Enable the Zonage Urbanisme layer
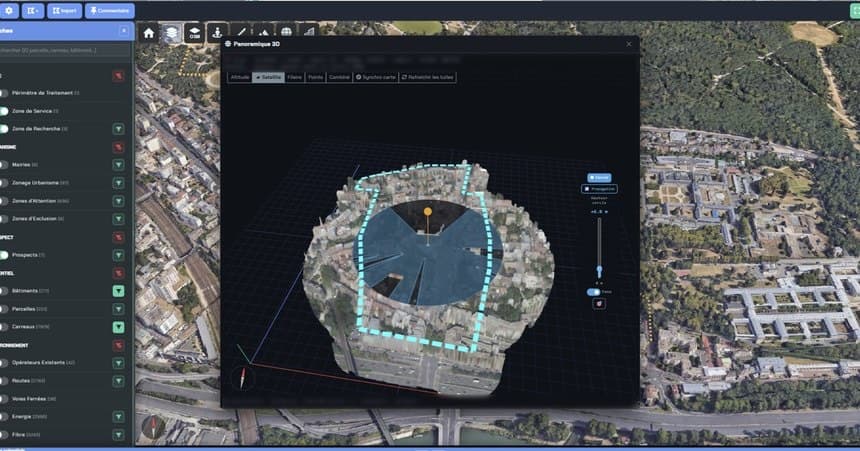860x451 pixels. point(3,183)
